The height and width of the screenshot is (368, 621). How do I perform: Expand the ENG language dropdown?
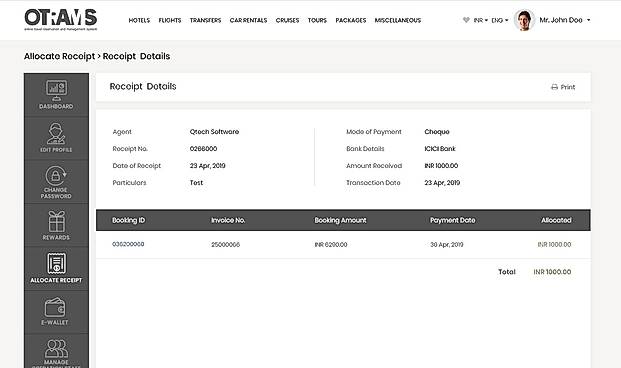(x=499, y=20)
